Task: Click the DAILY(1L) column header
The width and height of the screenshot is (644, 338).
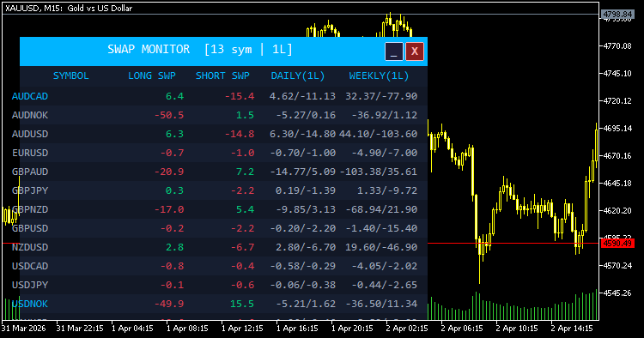Action: tap(298, 75)
